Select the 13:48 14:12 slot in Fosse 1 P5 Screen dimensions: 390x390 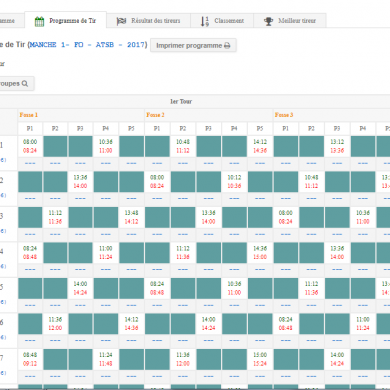(x=131, y=217)
